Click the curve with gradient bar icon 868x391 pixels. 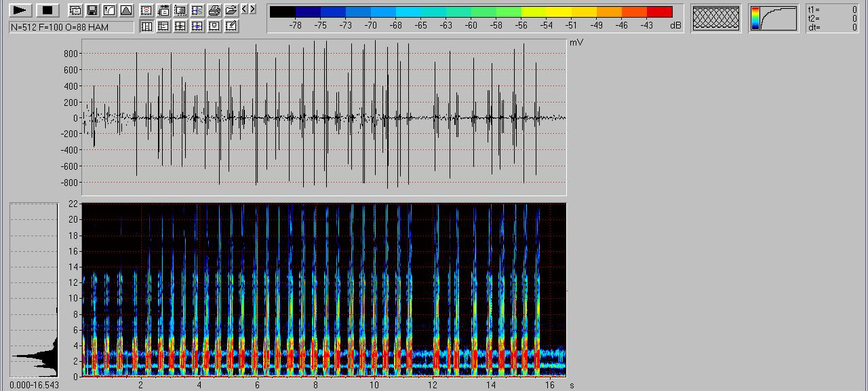tap(108, 10)
